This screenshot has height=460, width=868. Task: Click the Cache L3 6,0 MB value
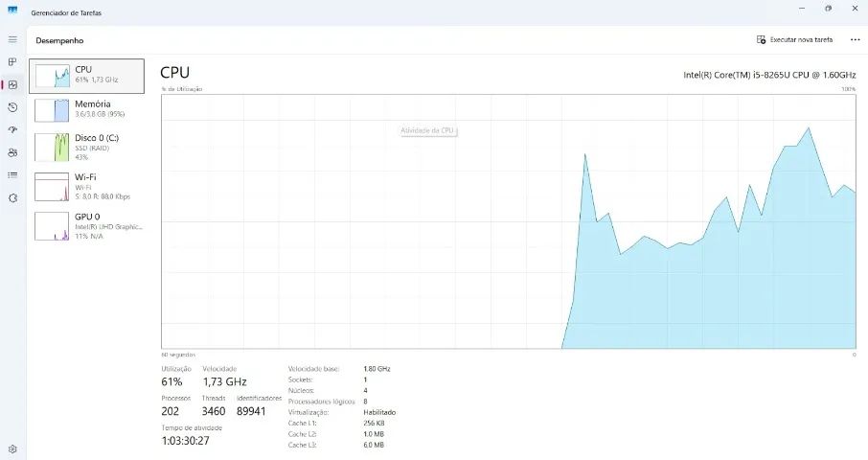(374, 445)
